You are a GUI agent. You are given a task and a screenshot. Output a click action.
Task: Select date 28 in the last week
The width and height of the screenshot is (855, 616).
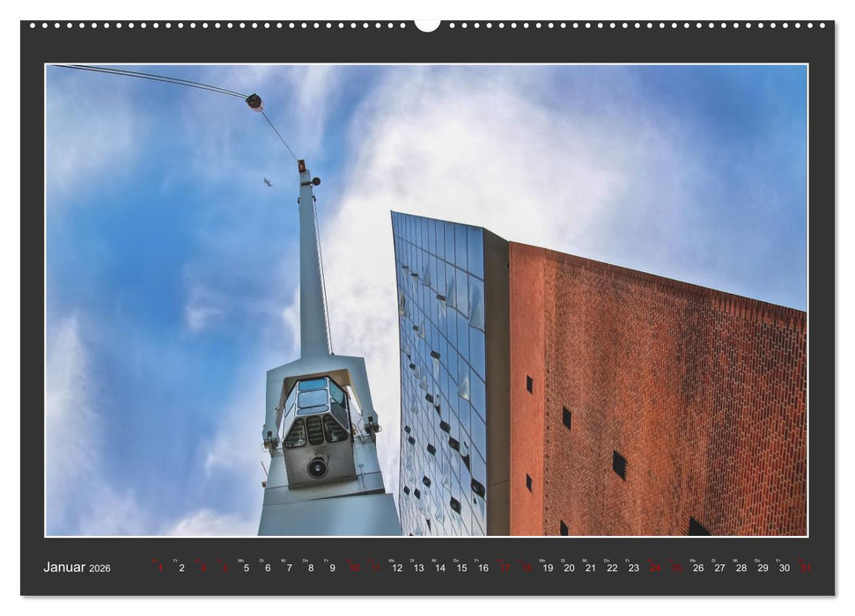click(740, 568)
